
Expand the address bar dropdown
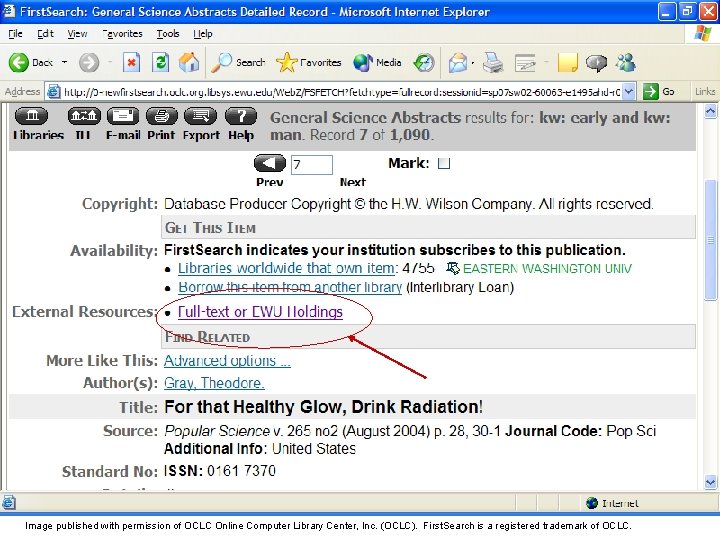click(629, 91)
